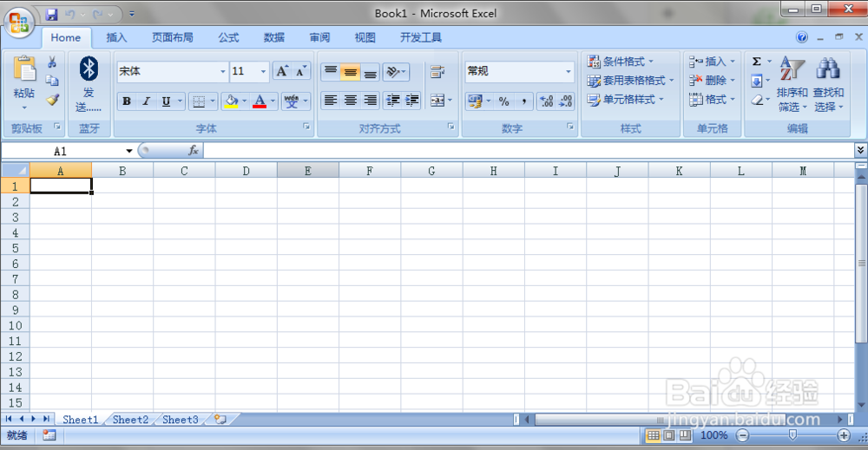Image resolution: width=868 pixels, height=450 pixels.
Task: Open Find and Select binoculars
Action: [x=828, y=84]
